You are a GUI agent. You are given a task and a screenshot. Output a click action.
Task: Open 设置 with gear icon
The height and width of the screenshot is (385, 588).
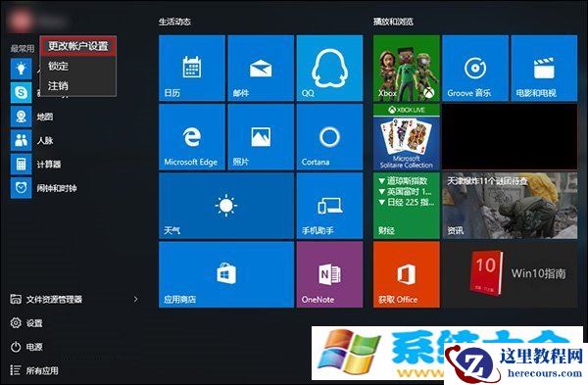click(26, 322)
